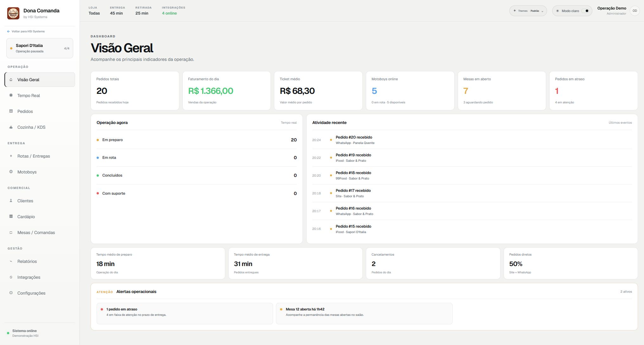Click the Tempo Real sidebar icon
The width and height of the screenshot is (644, 345).
[x=11, y=95]
